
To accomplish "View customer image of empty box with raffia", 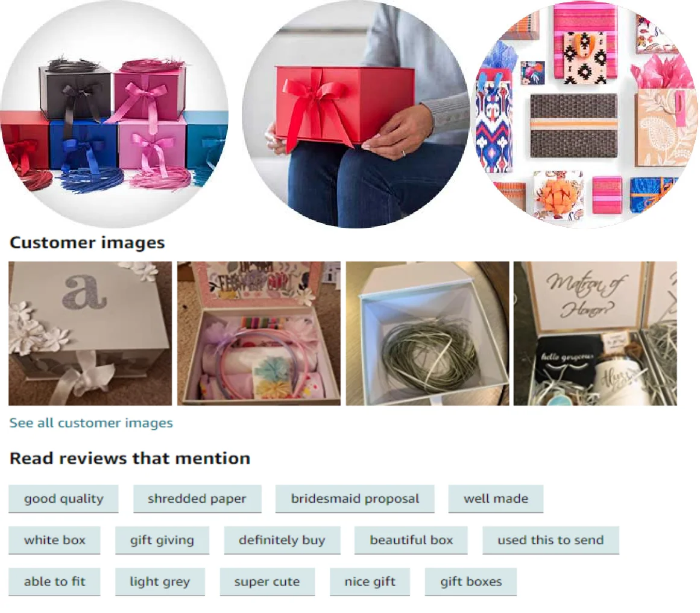I will (x=427, y=333).
